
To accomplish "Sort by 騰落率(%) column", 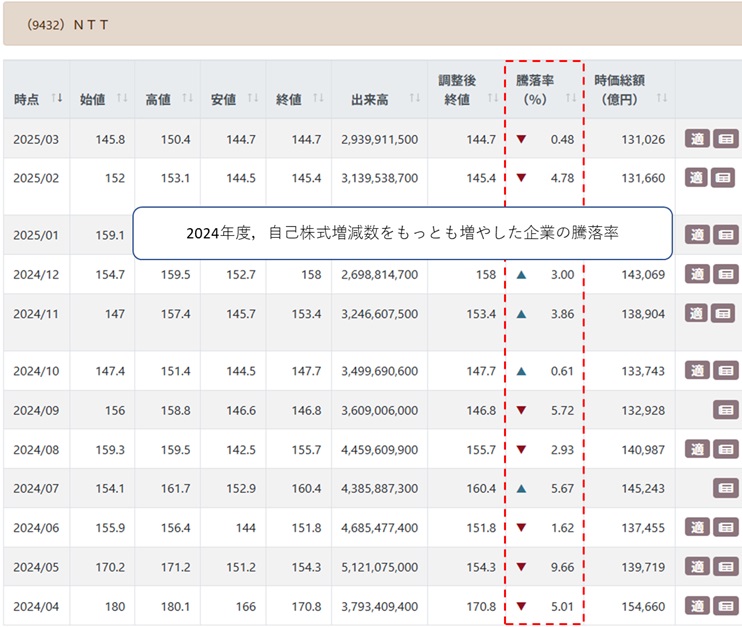I will tap(571, 98).
